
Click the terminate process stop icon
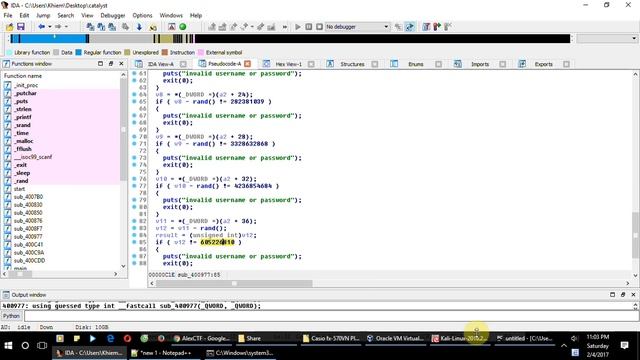(319, 27)
